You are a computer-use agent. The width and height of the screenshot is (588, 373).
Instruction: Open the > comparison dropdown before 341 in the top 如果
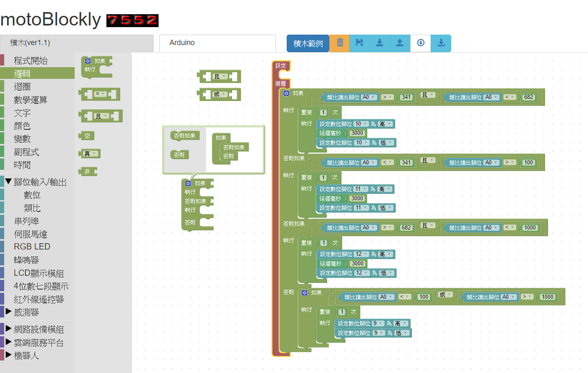coord(388,97)
